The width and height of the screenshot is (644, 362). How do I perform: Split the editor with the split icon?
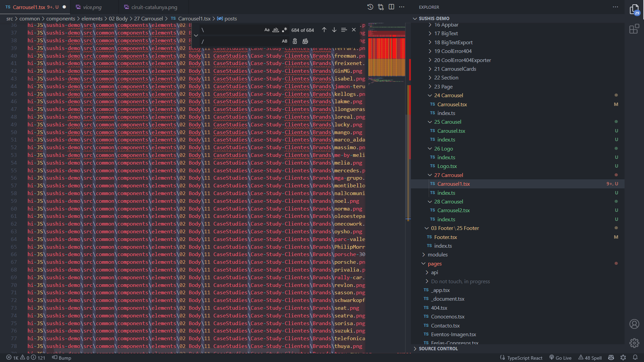391,7
